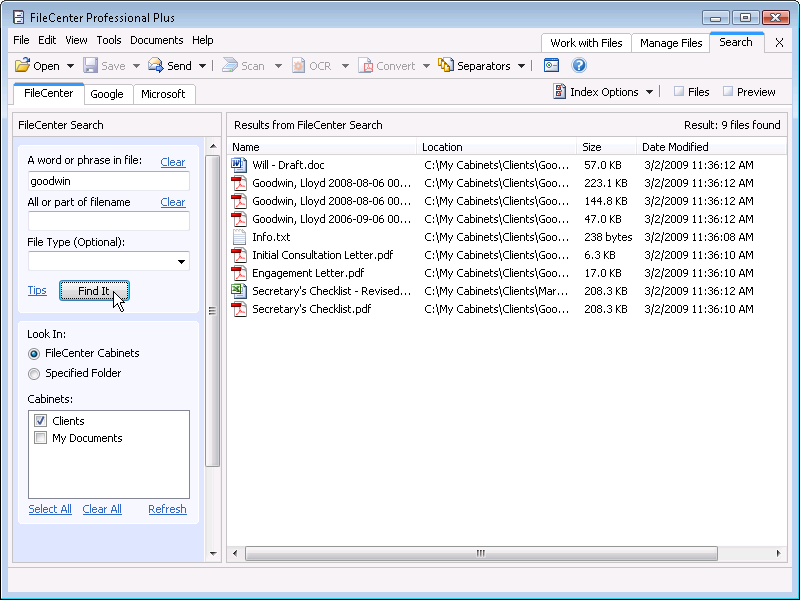Click the Send envelope icon
The image size is (800, 600).
(x=156, y=65)
